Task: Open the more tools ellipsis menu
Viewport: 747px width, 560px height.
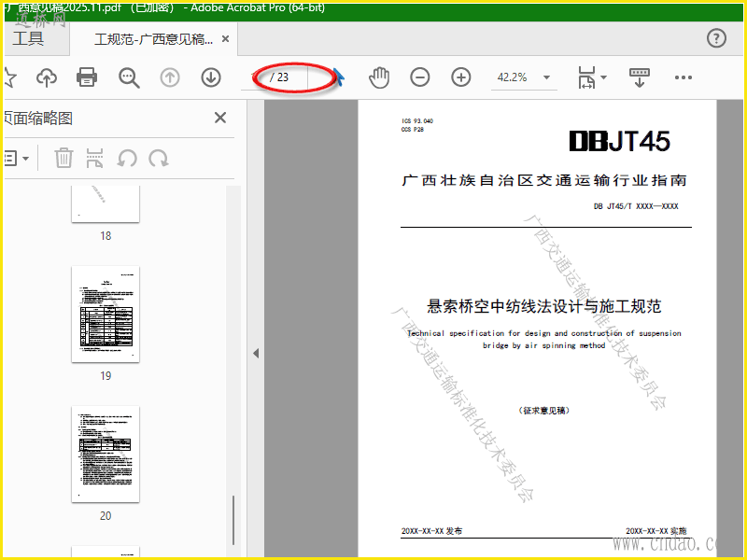Action: click(x=684, y=77)
